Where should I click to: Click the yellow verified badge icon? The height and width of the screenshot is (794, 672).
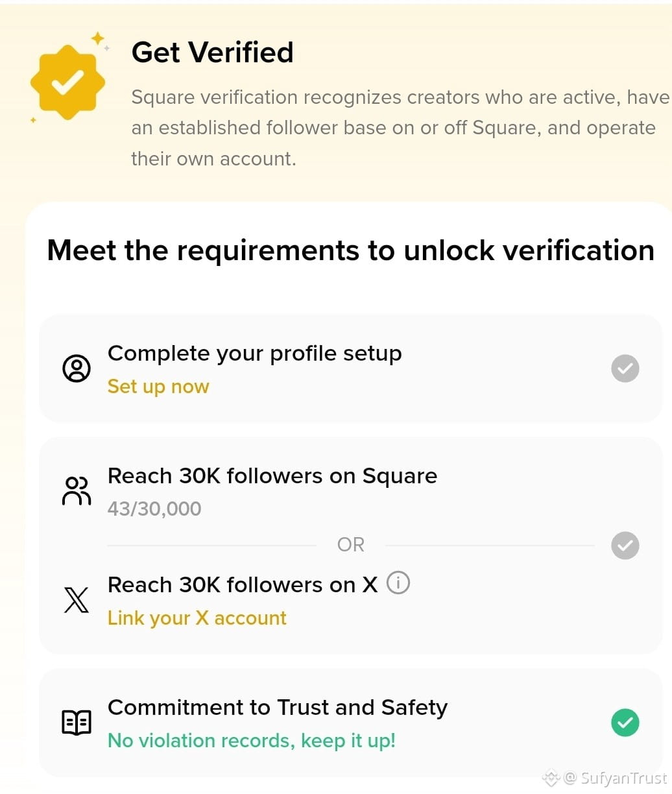point(67,82)
